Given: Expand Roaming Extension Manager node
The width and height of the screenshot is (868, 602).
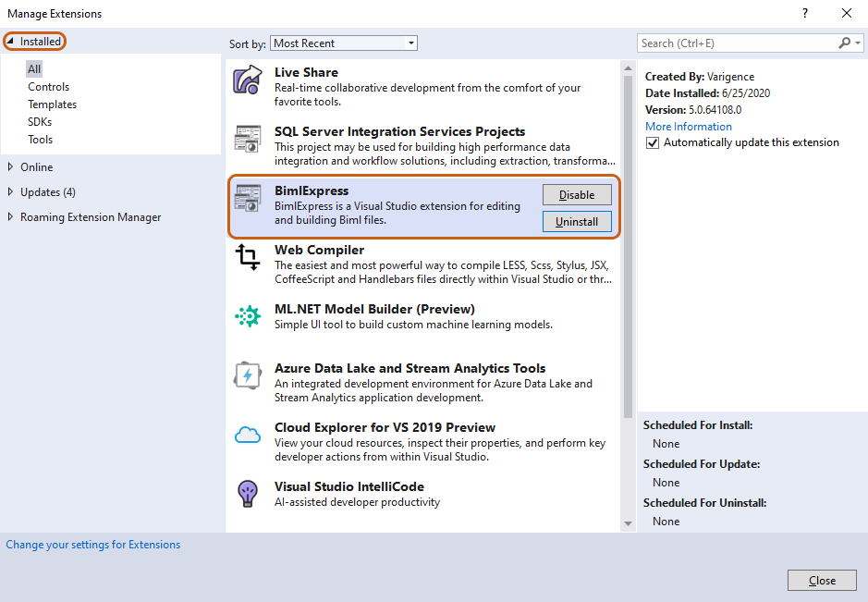Looking at the screenshot, I should coord(10,216).
